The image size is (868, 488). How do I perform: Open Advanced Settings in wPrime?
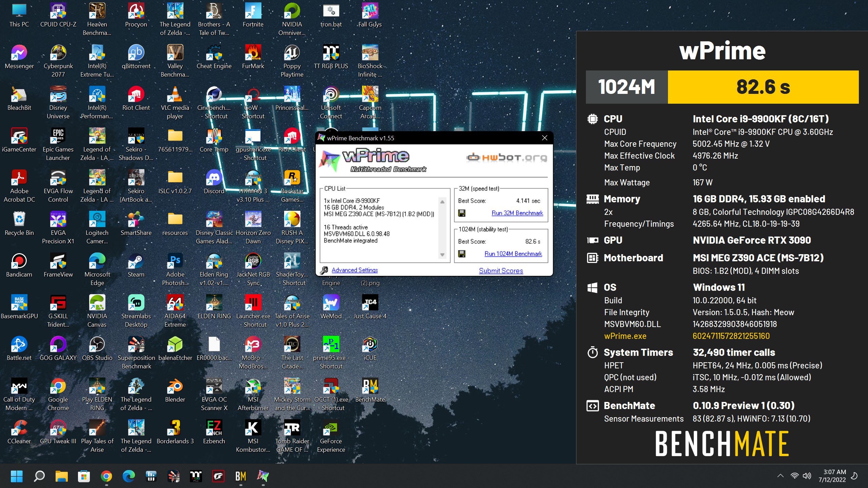click(355, 270)
